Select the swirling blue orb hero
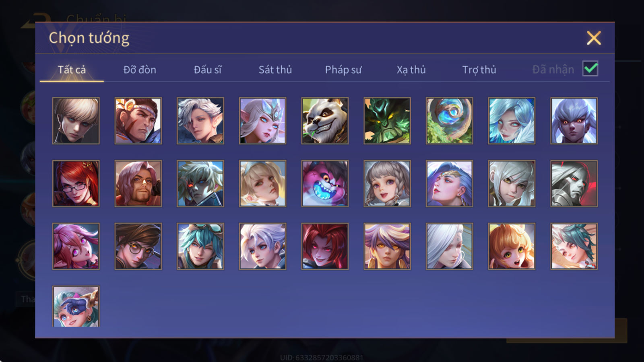The width and height of the screenshot is (644, 362). tap(449, 121)
